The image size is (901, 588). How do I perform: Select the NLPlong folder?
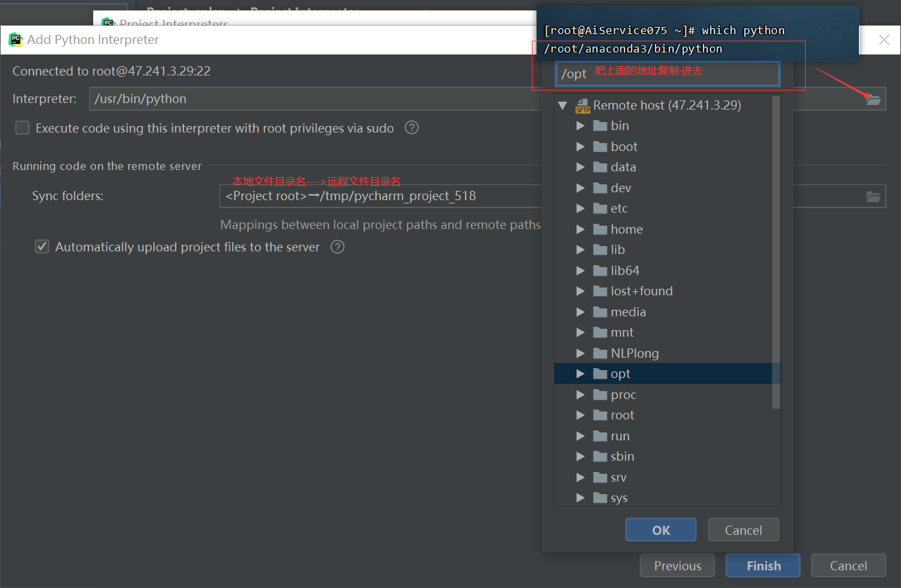coord(635,352)
